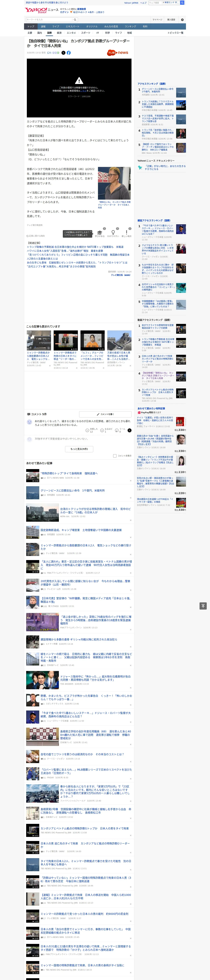Select the スポーツ category
Screen dimensions: 210x980
coord(85,33)
